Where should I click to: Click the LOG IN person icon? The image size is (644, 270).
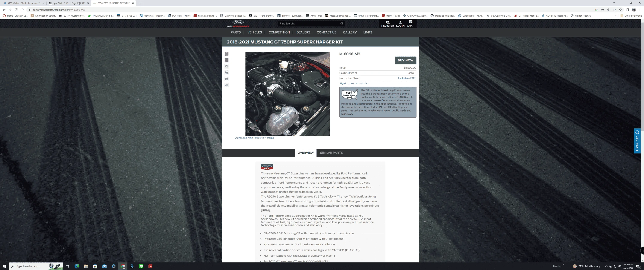click(x=400, y=22)
